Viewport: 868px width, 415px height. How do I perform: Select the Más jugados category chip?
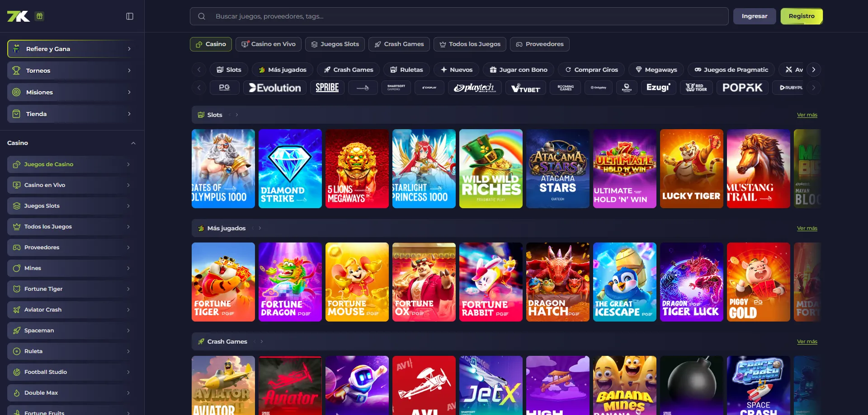coord(283,70)
